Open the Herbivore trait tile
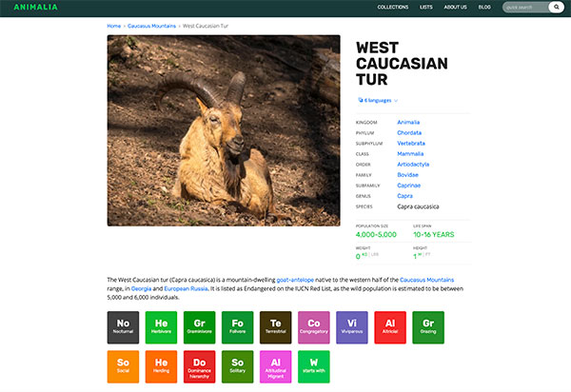The height and width of the screenshot is (392, 571). [x=161, y=326]
